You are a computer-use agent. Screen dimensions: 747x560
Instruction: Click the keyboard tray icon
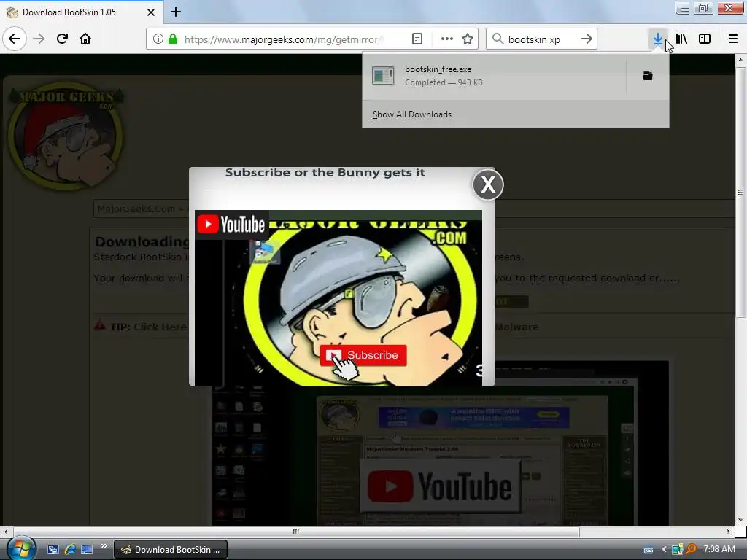[x=649, y=551]
